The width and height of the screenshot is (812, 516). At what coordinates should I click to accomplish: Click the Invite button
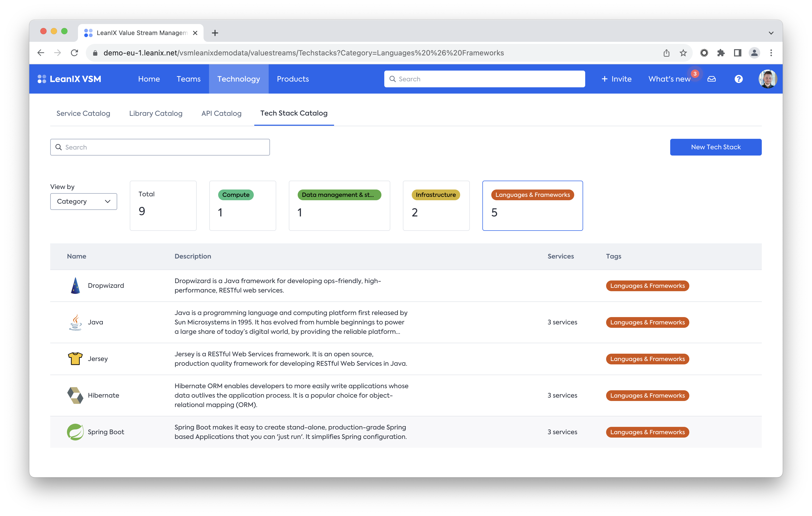tap(616, 79)
